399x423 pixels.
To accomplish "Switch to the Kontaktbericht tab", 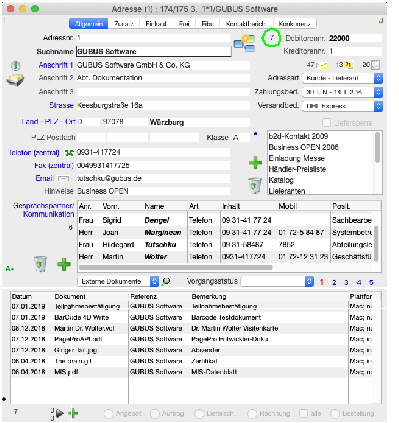I will coord(246,24).
